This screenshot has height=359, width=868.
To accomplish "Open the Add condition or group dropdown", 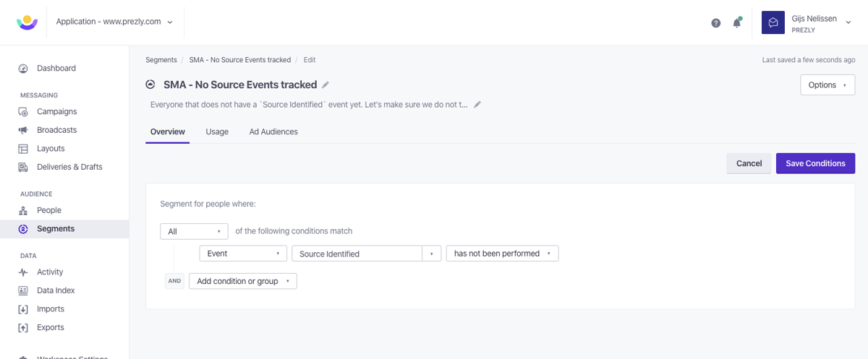I will point(242,281).
